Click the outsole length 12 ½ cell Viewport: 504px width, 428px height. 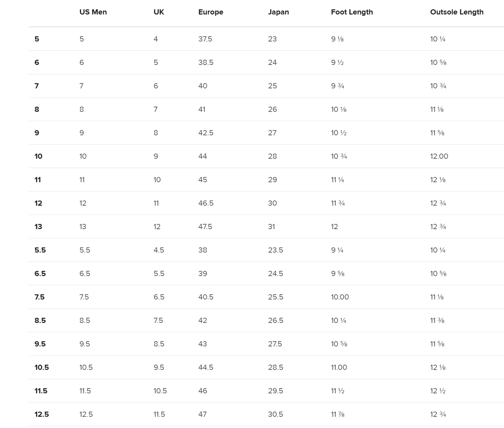[438, 391]
